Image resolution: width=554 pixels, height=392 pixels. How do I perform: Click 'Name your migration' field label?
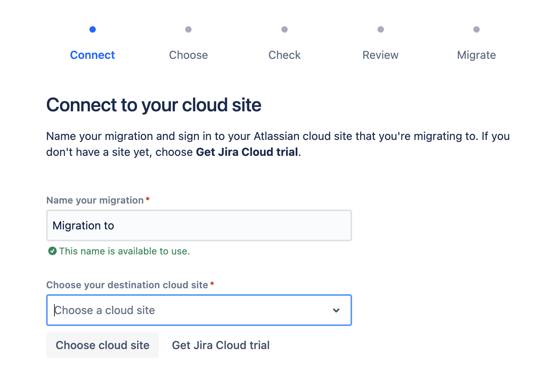point(95,200)
